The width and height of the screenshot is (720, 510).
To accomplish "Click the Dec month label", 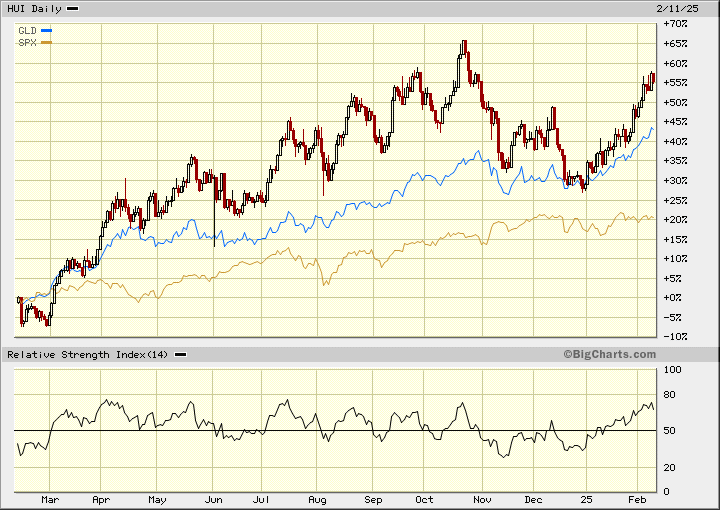I will 533,500.
